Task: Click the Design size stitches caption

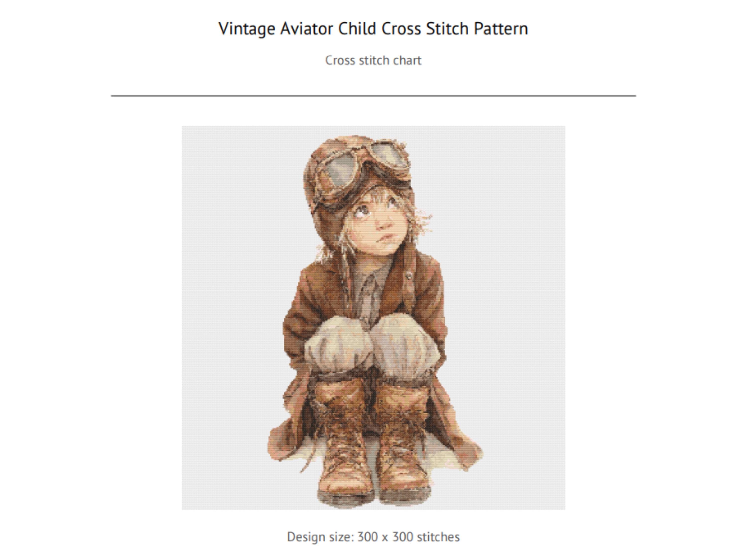Action: pyautogui.click(x=373, y=537)
